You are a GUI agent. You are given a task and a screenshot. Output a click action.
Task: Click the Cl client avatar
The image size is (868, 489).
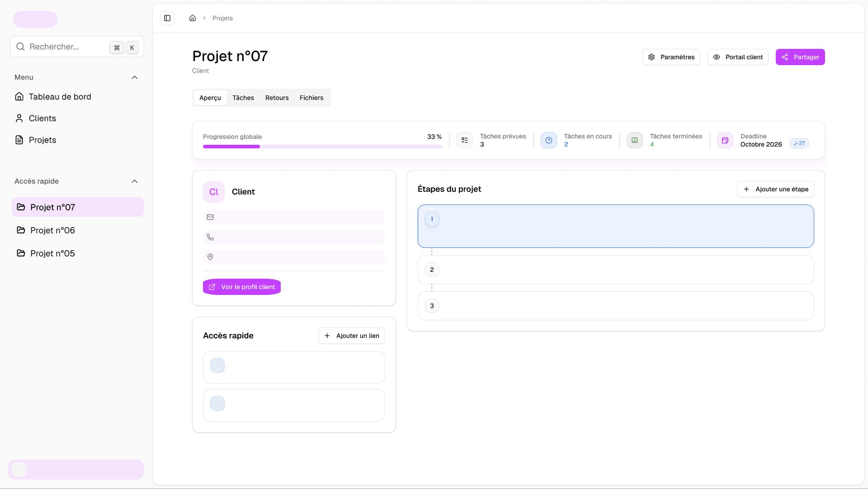coord(214,192)
